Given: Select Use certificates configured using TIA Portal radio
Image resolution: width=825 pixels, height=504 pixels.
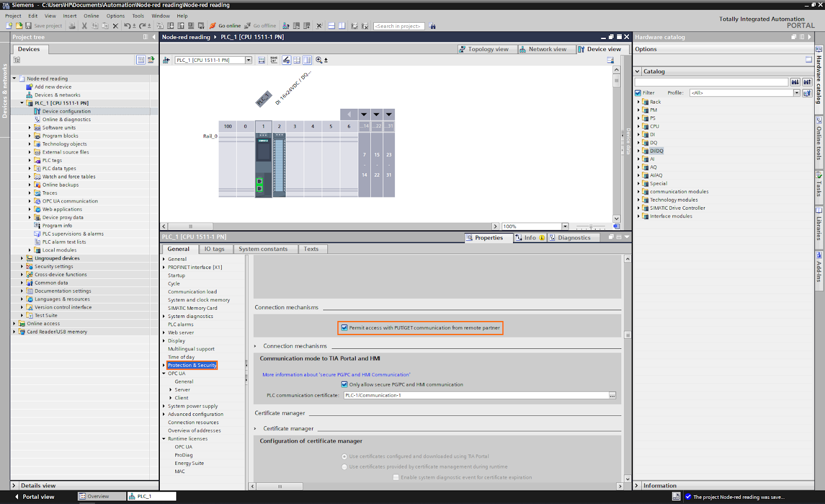Looking at the screenshot, I should pyautogui.click(x=344, y=457).
